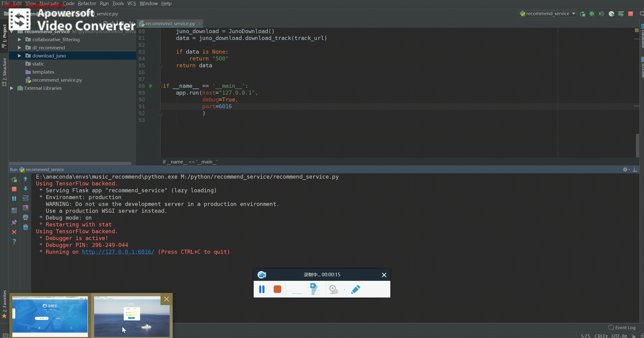644x338 pixels.
Task: Clear console with the trash can icon
Action: coord(26,227)
